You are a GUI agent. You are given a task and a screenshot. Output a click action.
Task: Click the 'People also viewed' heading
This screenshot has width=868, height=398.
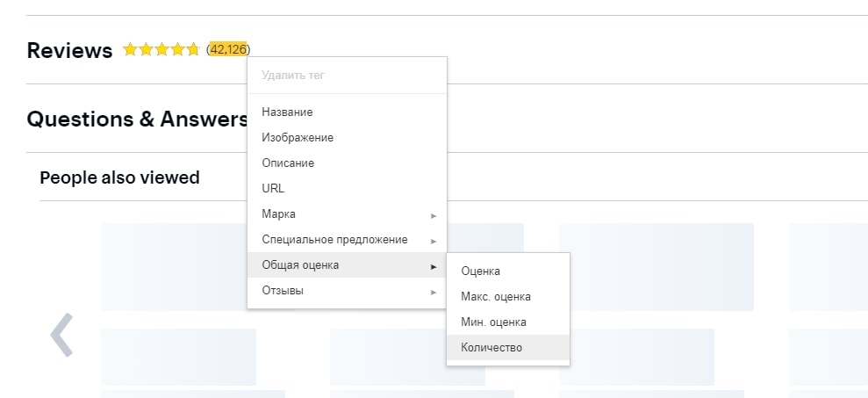pyautogui.click(x=119, y=178)
